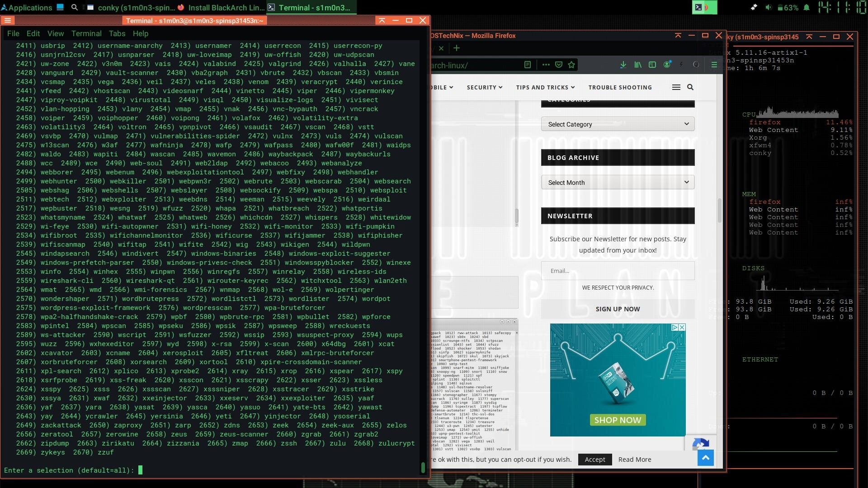
Task: Click scroll-to-top arrow button on page
Action: (x=705, y=458)
